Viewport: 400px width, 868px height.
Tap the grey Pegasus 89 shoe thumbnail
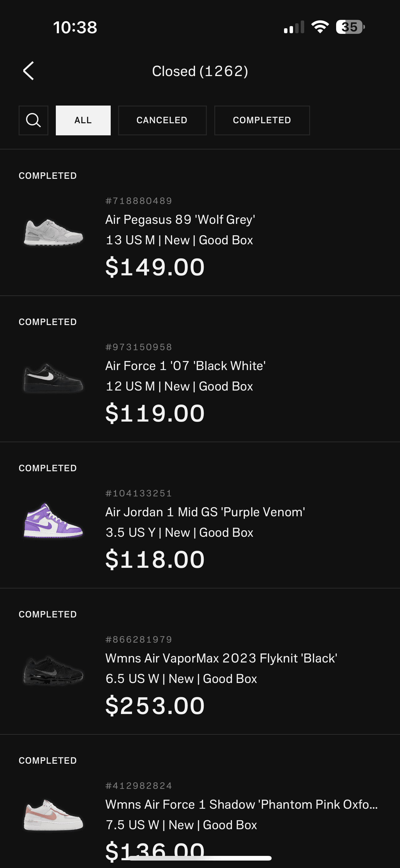(53, 232)
